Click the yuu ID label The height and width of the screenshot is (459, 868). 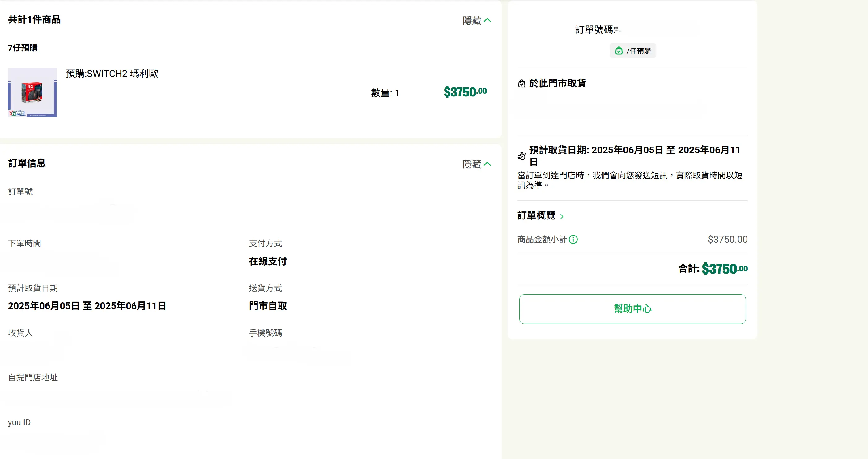coord(19,422)
